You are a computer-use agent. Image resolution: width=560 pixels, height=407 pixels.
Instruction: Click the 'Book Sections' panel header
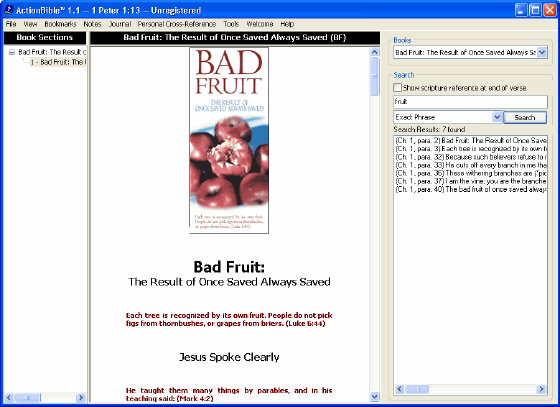pos(45,37)
